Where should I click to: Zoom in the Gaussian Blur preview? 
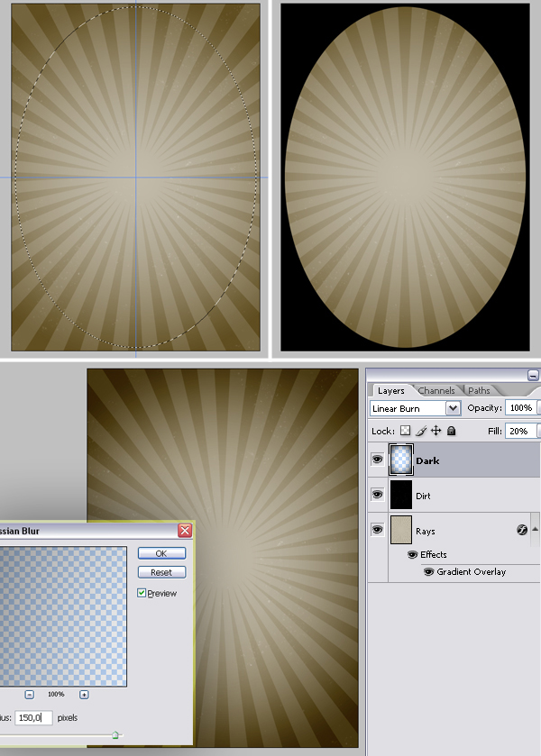[x=84, y=695]
